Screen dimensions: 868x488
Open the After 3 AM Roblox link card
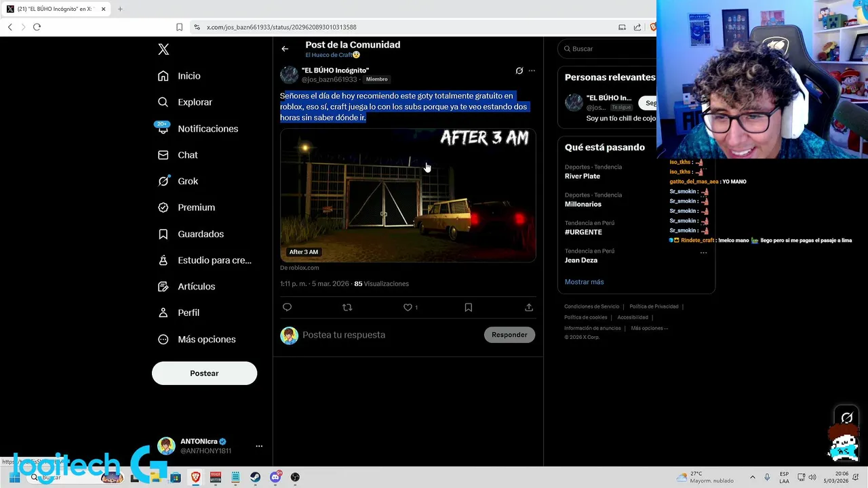[408, 196]
